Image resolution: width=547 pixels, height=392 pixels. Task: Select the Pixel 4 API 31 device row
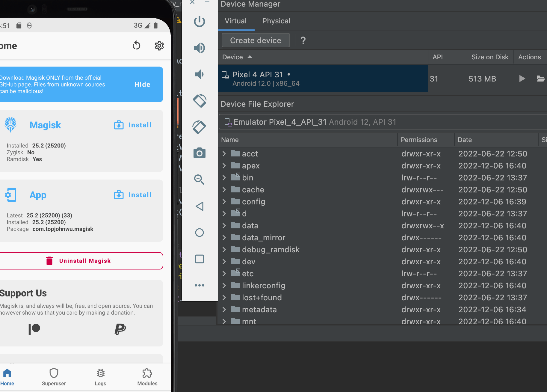[323, 79]
